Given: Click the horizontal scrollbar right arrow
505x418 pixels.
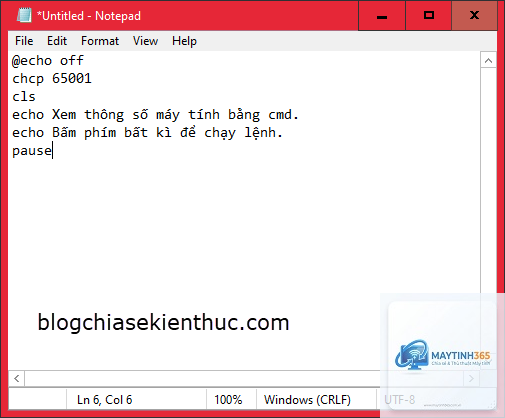Looking at the screenshot, I should (x=471, y=378).
